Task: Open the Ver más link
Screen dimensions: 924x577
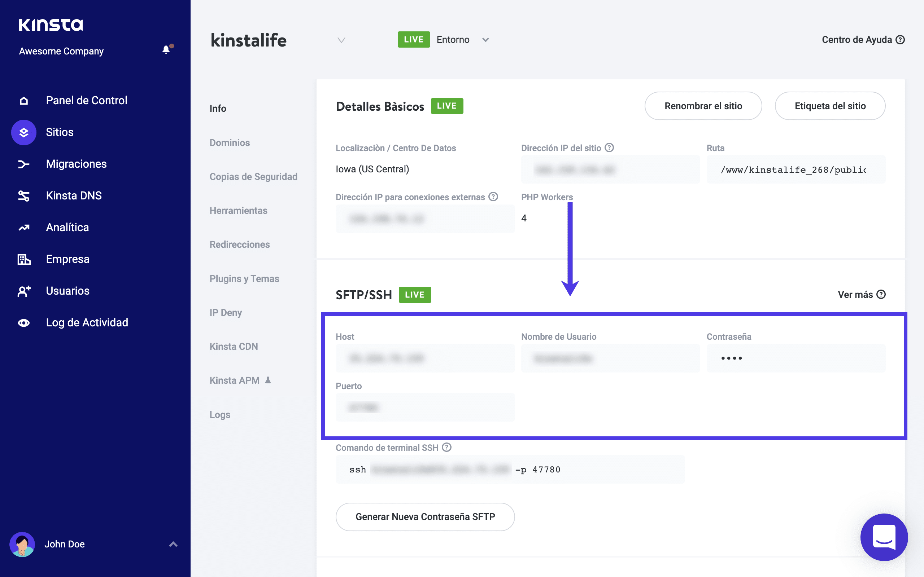Action: coord(861,295)
